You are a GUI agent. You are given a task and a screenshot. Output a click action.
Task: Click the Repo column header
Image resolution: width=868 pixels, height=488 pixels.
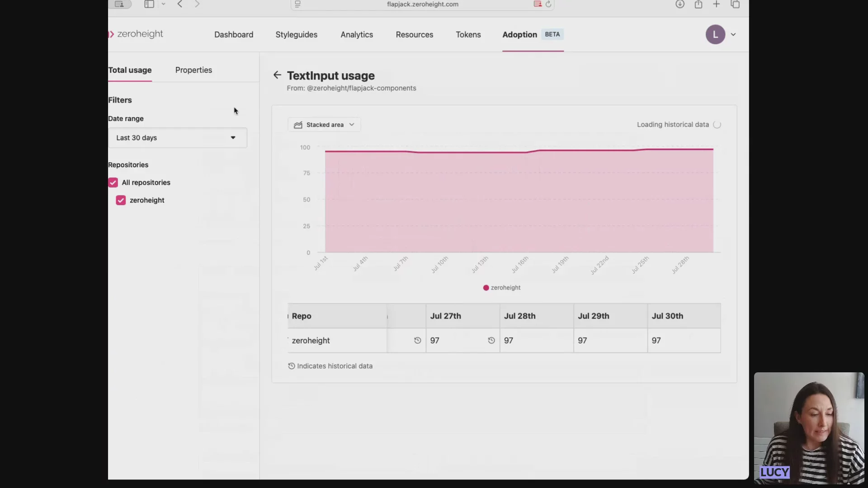[x=337, y=316]
